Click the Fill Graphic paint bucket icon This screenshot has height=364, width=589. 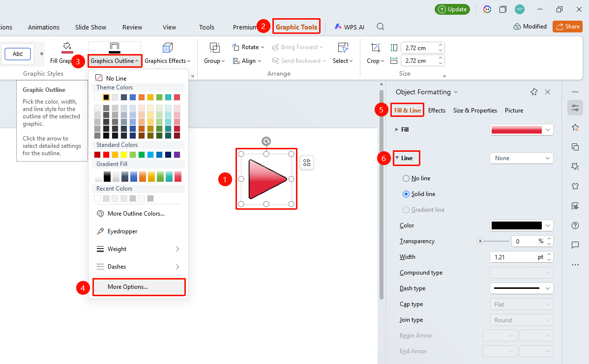click(67, 47)
